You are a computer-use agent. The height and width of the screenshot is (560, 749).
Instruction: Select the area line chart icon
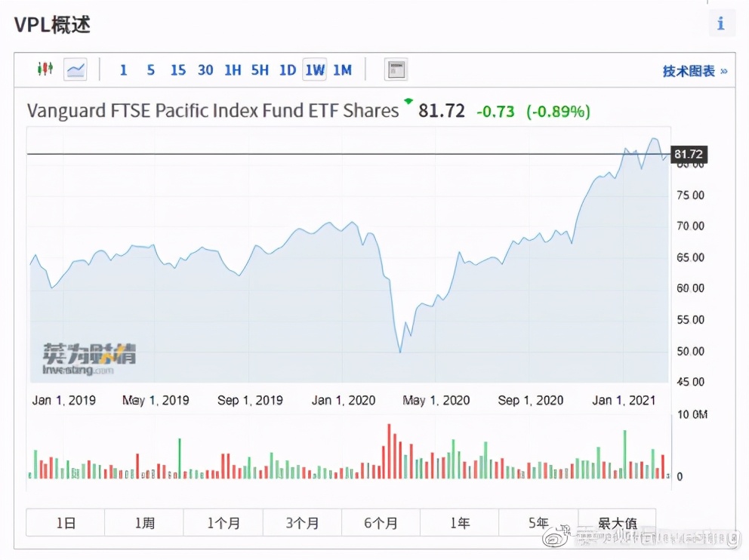coord(76,70)
